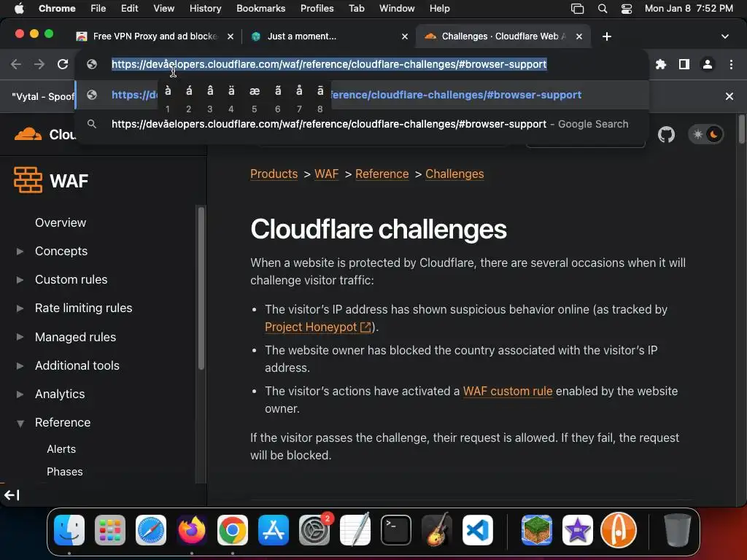Close the Free VPN Proxy tab
This screenshot has height=560, width=747.
tap(230, 36)
